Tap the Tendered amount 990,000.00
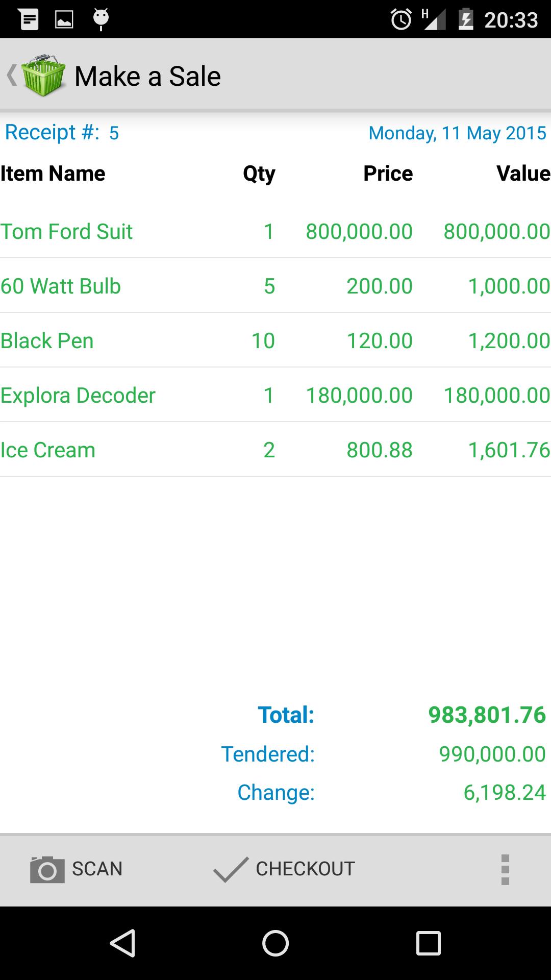551x980 pixels. click(492, 754)
